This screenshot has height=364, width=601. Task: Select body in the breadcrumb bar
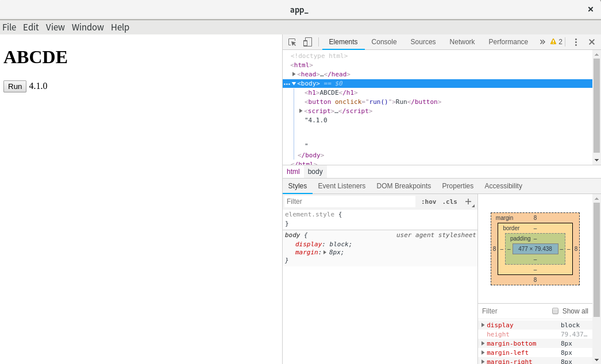click(x=315, y=172)
